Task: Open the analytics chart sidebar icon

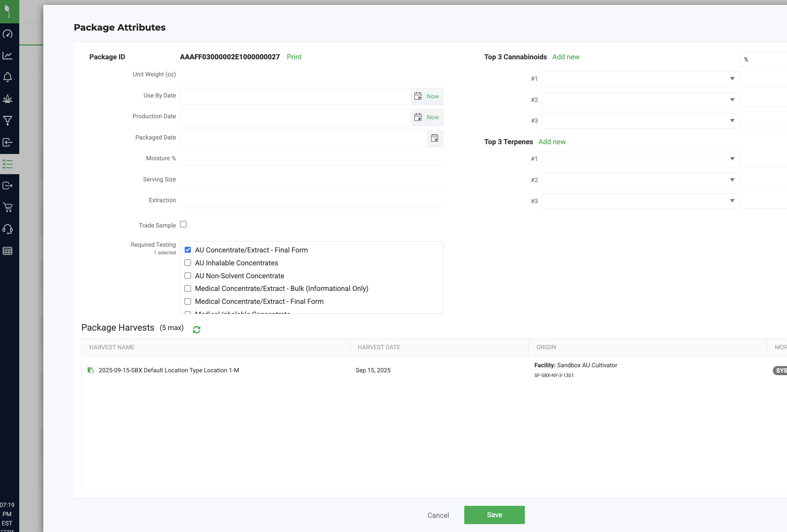Action: pos(8,56)
